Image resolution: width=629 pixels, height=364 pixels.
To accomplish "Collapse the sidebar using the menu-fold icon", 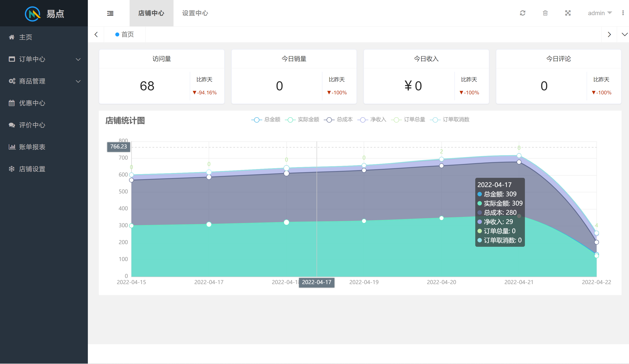I will [110, 13].
